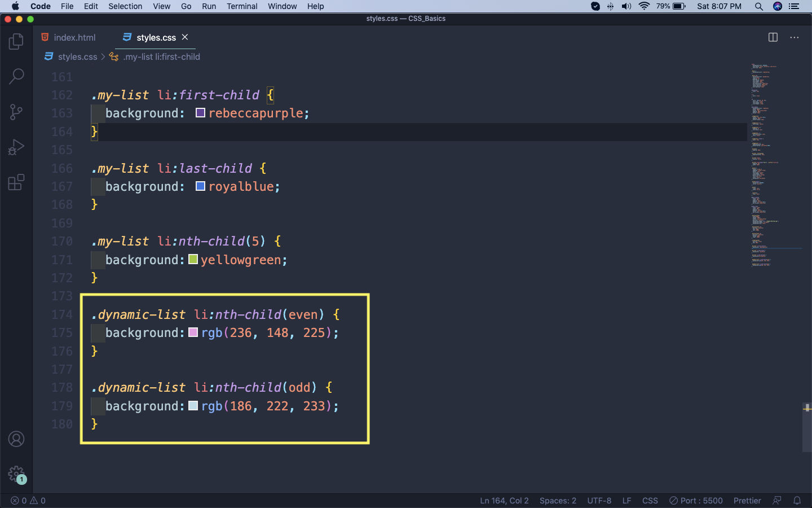
Task: Change end of line sequence LF
Action: click(626, 501)
